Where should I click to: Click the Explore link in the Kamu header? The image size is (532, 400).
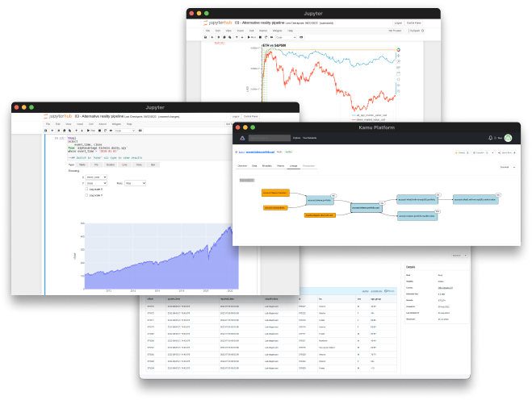coord(296,138)
